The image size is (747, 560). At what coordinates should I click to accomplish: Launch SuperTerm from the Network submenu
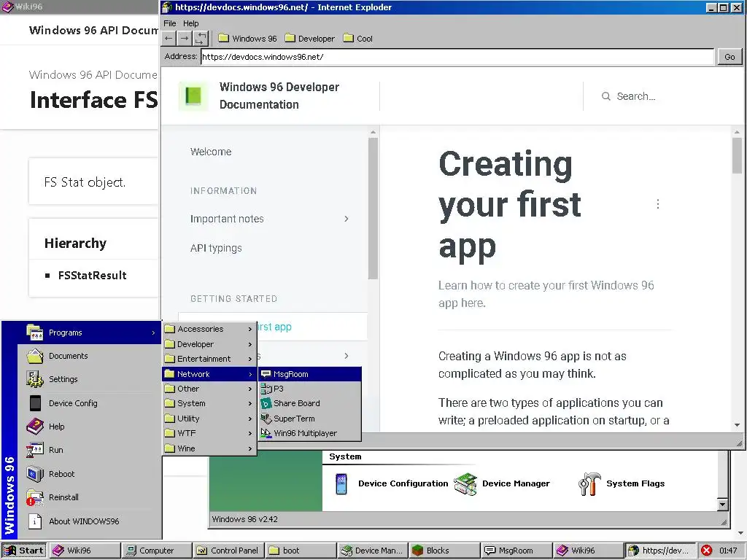point(309,419)
